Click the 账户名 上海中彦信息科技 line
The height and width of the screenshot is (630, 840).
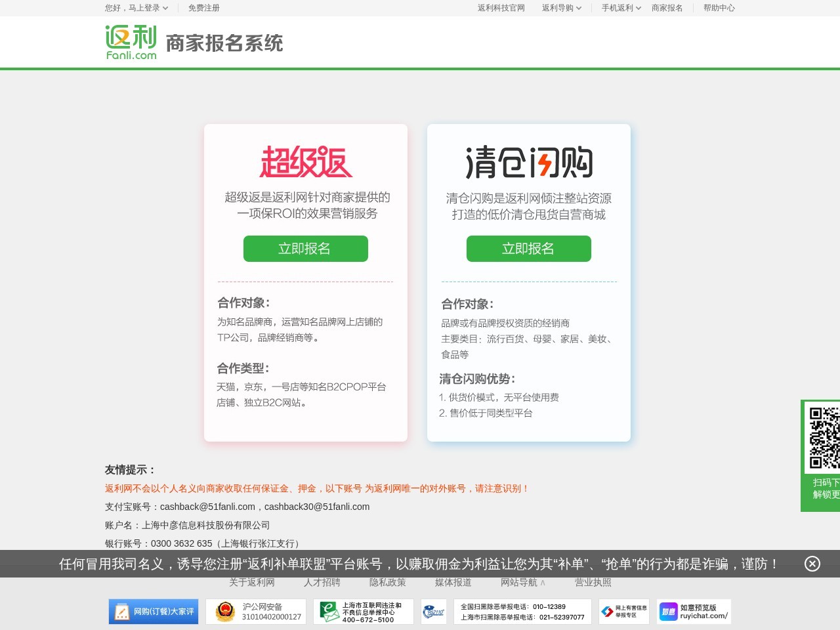pos(188,525)
